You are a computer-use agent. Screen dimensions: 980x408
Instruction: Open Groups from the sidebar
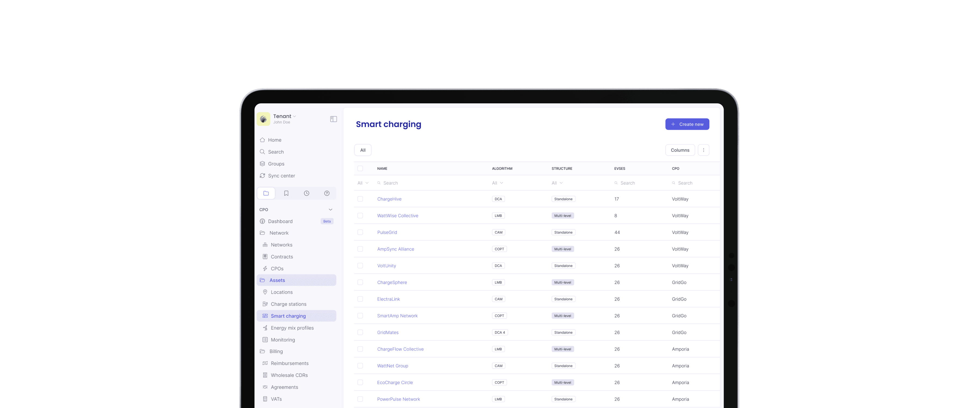[x=276, y=164]
